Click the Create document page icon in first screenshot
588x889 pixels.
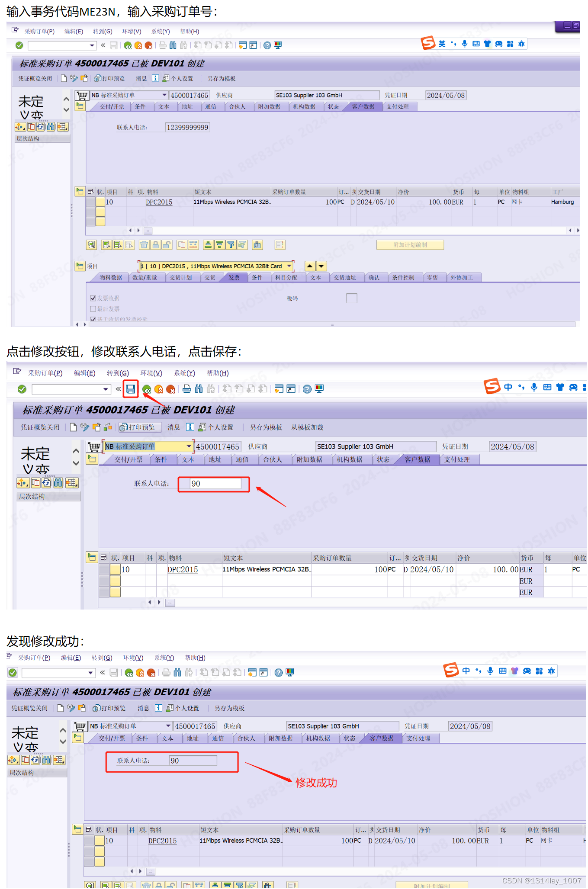point(64,78)
